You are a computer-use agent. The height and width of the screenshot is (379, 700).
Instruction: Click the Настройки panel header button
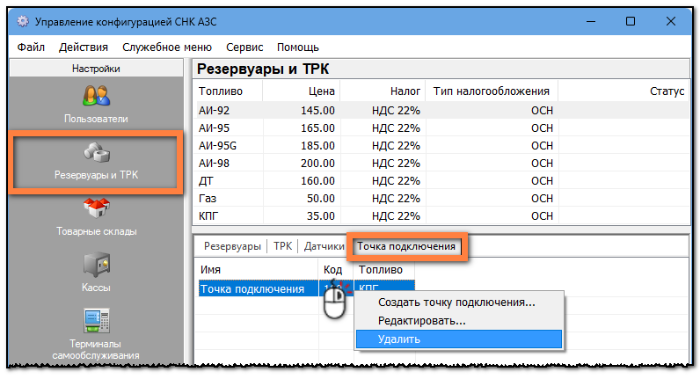point(96,69)
